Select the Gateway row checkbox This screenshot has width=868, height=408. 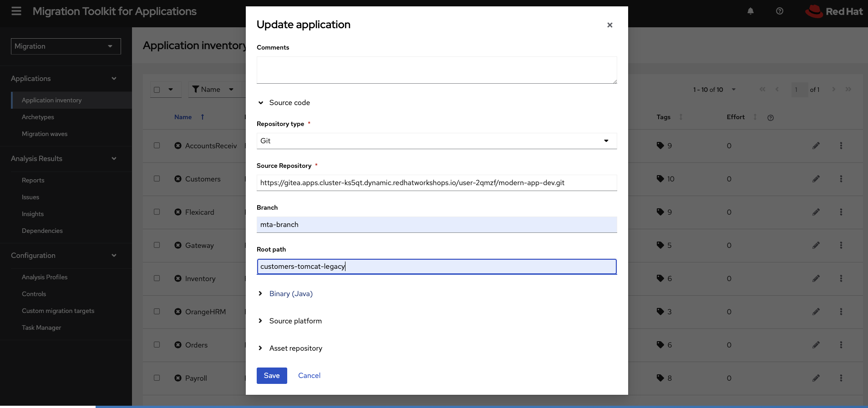(157, 245)
